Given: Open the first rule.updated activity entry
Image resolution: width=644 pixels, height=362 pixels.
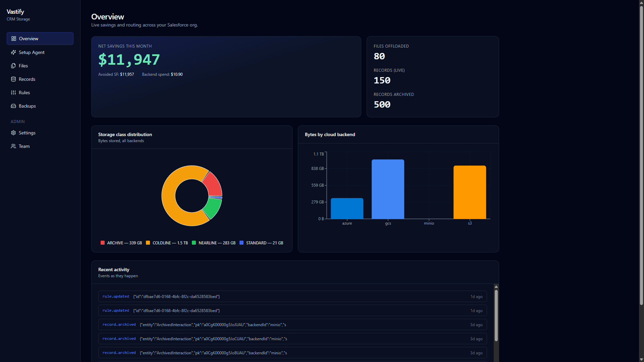Looking at the screenshot, I should pos(292,296).
